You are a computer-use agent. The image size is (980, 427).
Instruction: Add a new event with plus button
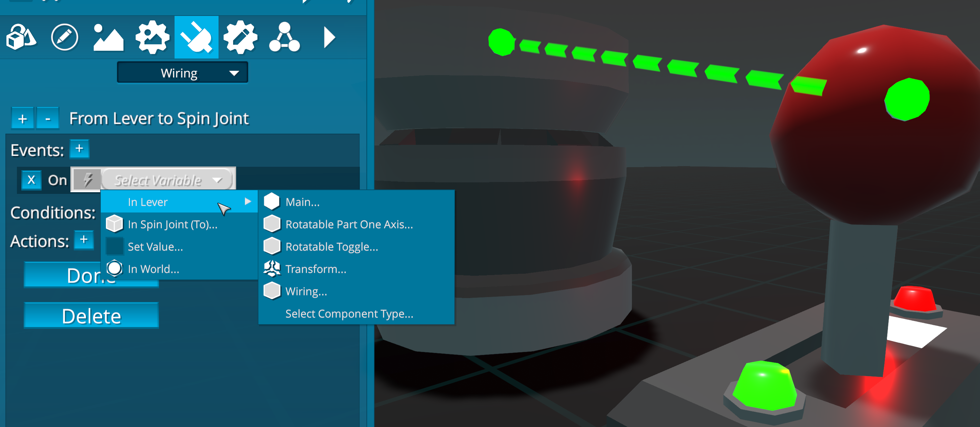[79, 149]
